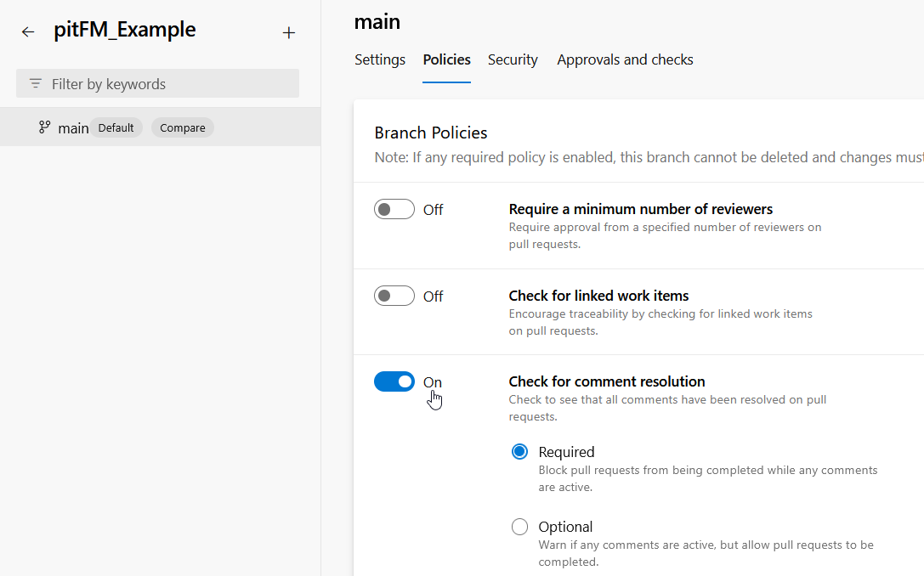Open the Security tab
The image size is (924, 576).
[513, 59]
